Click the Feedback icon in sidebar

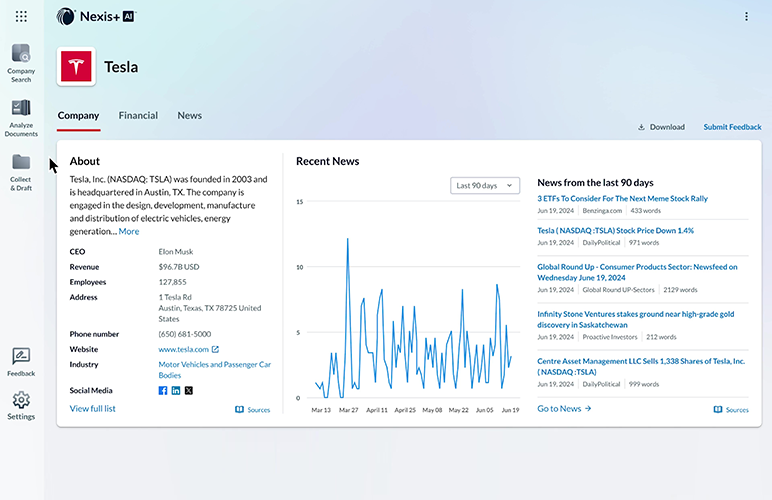[21, 357]
